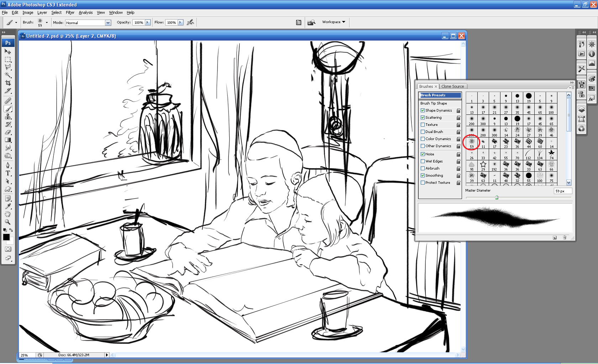The height and width of the screenshot is (364, 598).
Task: Click the foreground color swatch
Action: pos(6,237)
